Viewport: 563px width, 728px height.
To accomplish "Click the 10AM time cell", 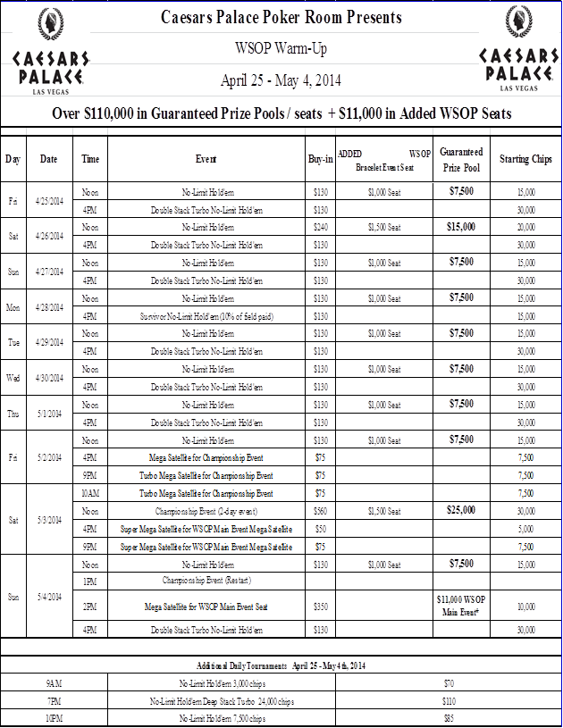I will 90,494.
